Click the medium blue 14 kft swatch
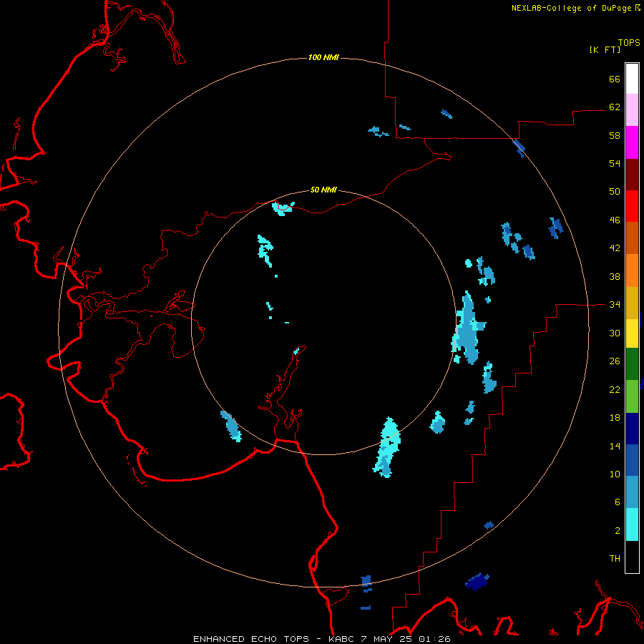 pyautogui.click(x=632, y=460)
